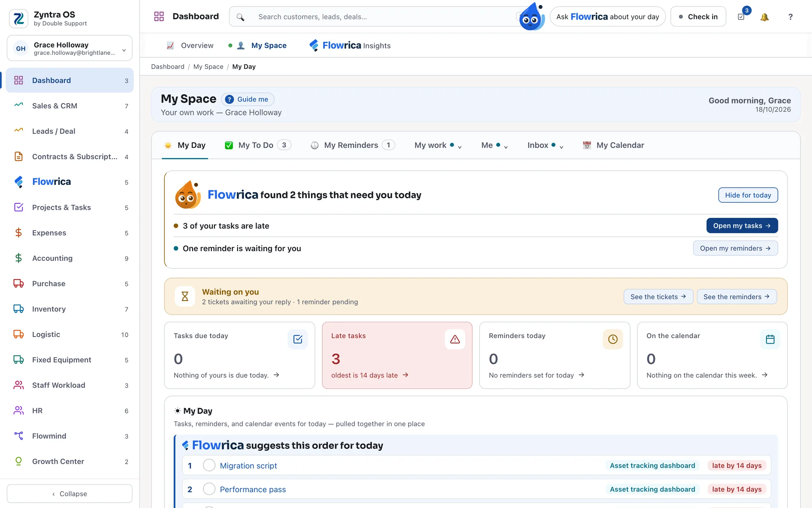Collapse the sidebar
This screenshot has width=812, height=508.
coord(69,494)
